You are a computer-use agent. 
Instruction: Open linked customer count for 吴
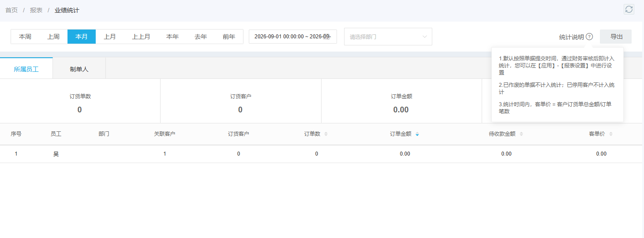165,154
